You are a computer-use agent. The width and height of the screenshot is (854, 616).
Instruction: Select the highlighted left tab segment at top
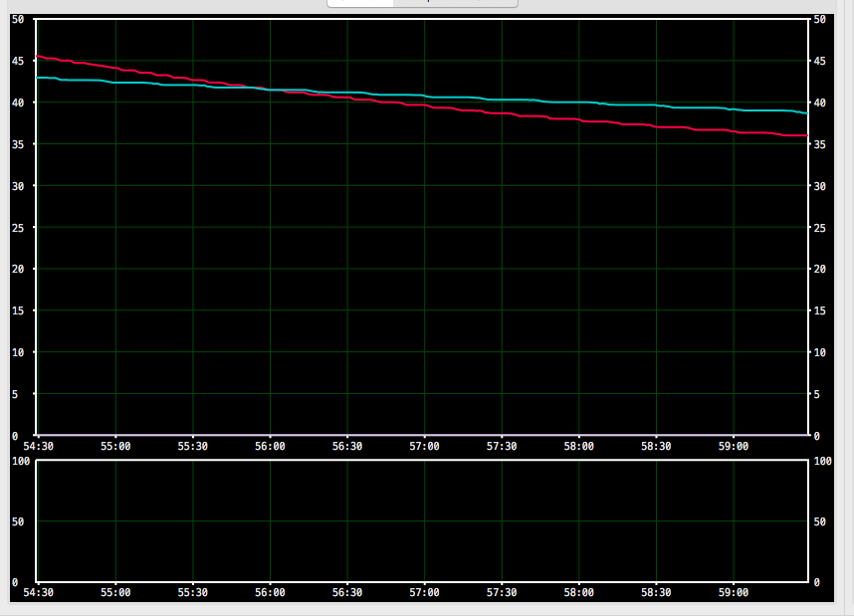click(360, 3)
